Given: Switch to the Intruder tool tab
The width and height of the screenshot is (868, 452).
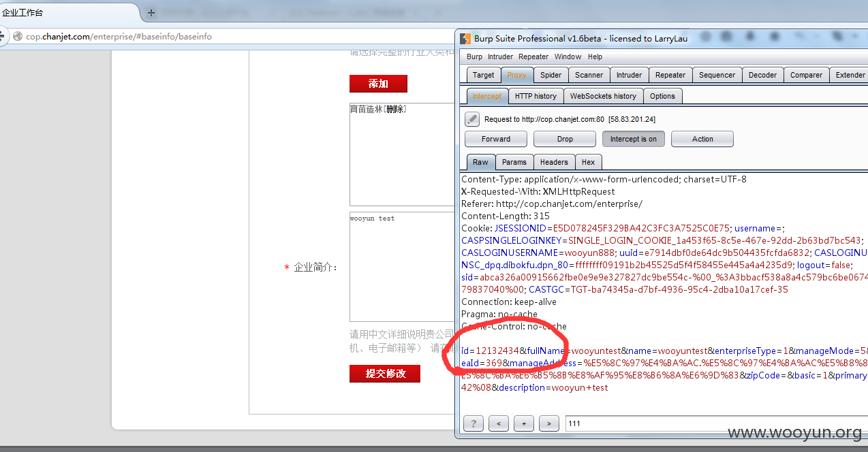Looking at the screenshot, I should point(629,75).
